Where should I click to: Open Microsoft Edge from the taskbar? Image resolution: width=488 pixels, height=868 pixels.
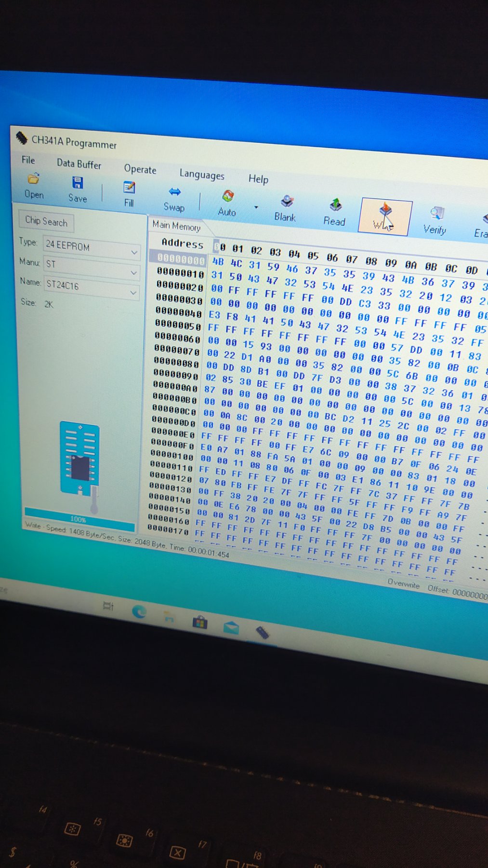(139, 611)
